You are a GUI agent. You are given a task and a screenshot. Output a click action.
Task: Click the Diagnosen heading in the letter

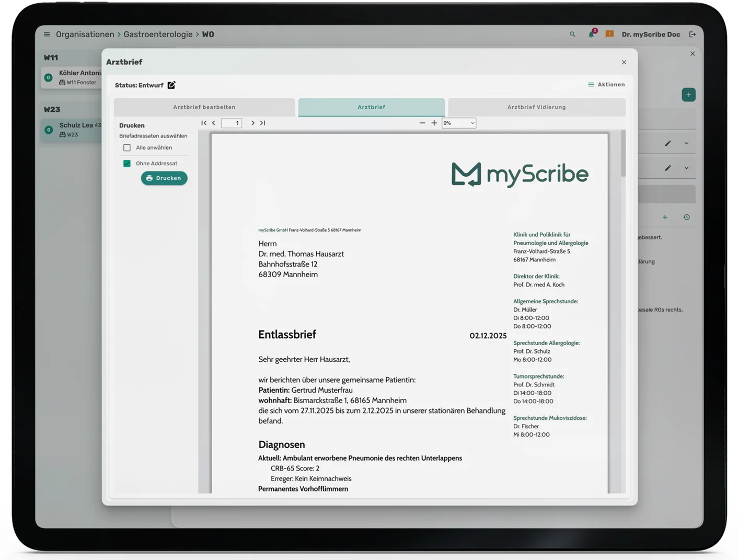281,444
